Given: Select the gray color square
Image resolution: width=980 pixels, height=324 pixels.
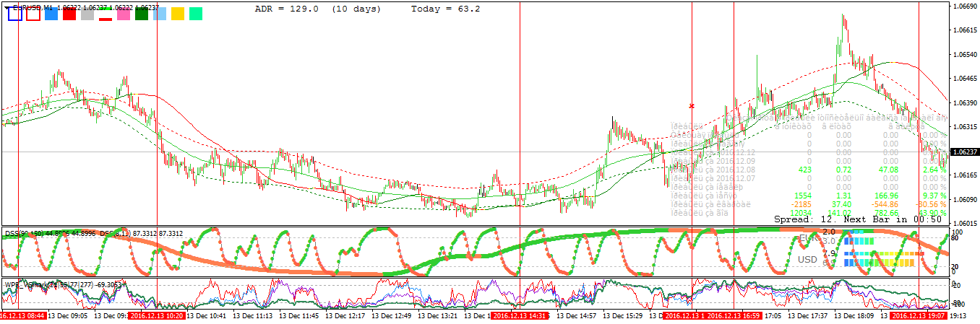Looking at the screenshot, I should (x=87, y=14).
